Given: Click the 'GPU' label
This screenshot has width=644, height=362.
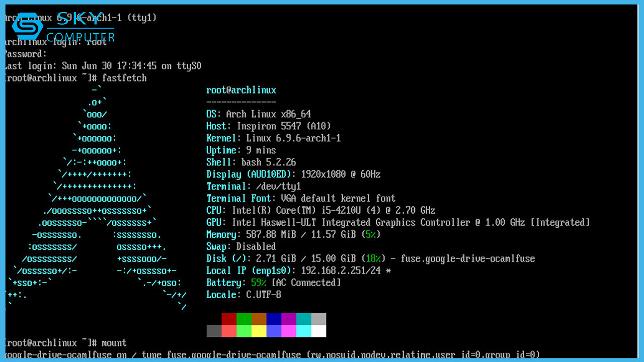Looking at the screenshot, I should [x=214, y=223].
